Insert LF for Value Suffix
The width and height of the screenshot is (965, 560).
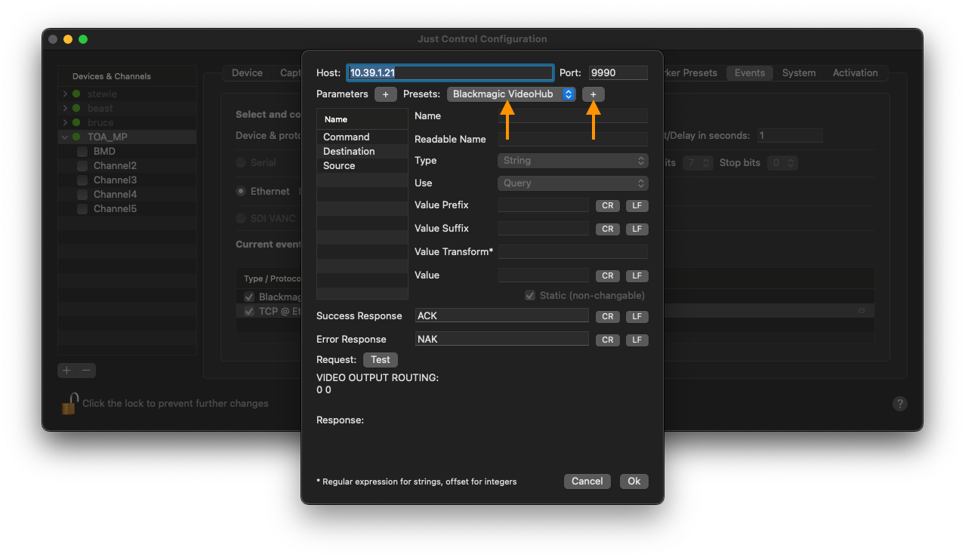(637, 229)
